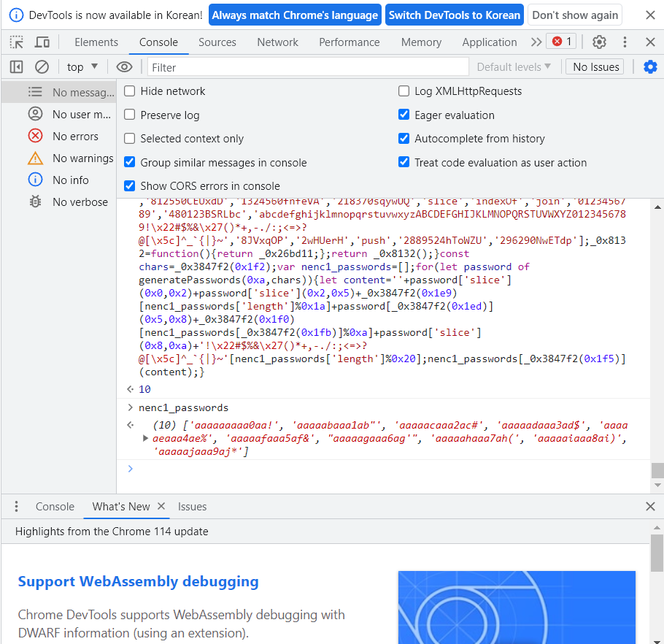Open the Support WebAssembly debugging link

[x=138, y=581]
